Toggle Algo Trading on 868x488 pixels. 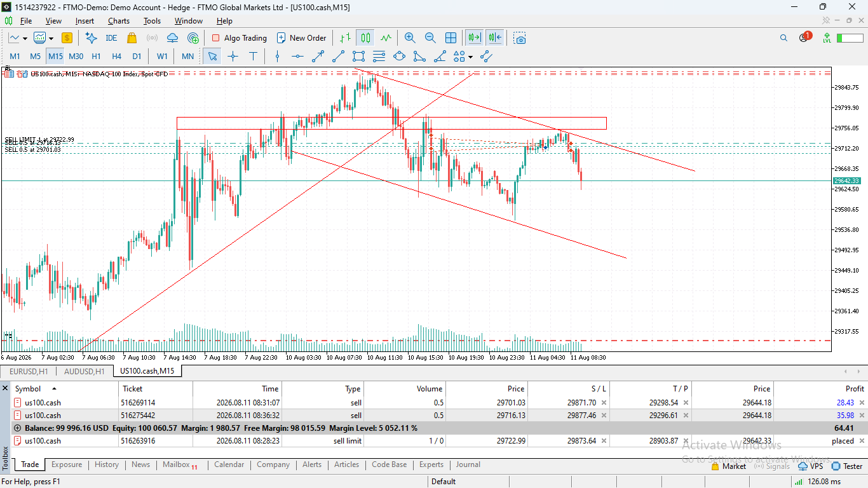(x=239, y=38)
